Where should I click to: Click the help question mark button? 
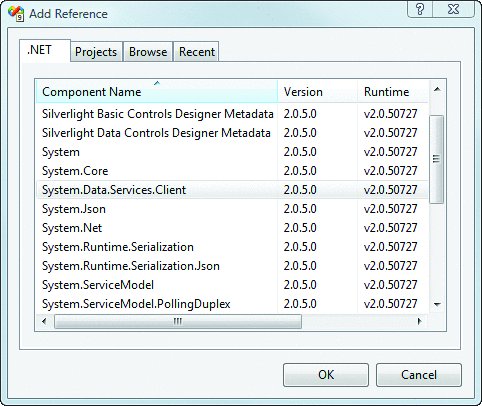pyautogui.click(x=420, y=9)
